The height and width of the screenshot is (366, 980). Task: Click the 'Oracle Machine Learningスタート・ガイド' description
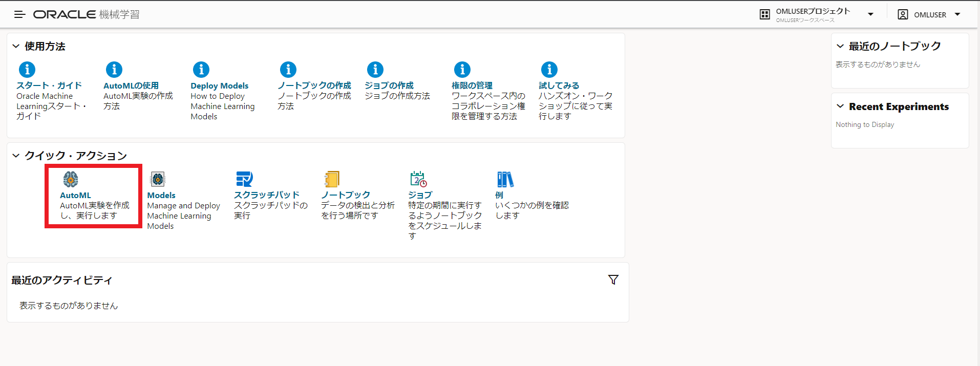(x=51, y=106)
